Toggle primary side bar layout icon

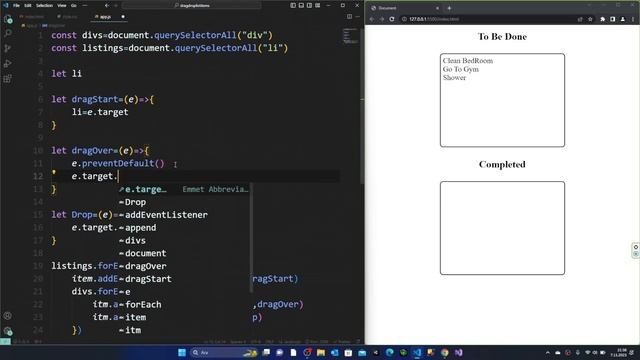(x=293, y=5)
